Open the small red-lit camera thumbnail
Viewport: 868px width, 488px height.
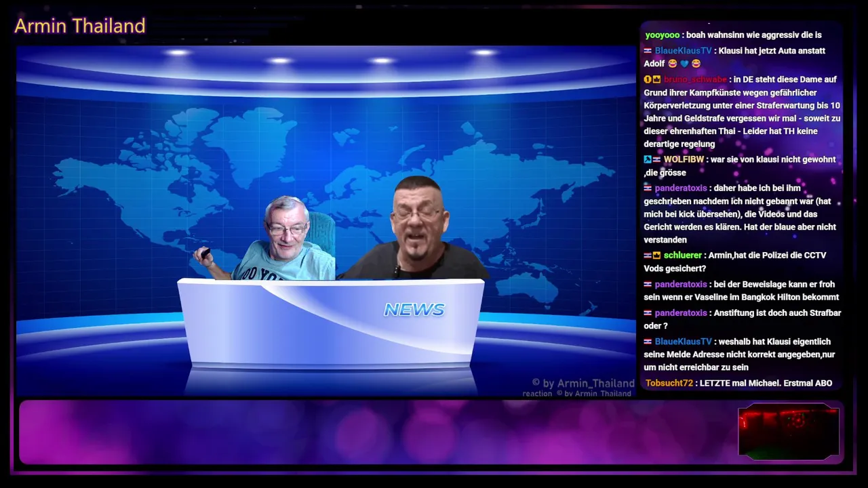(x=789, y=432)
